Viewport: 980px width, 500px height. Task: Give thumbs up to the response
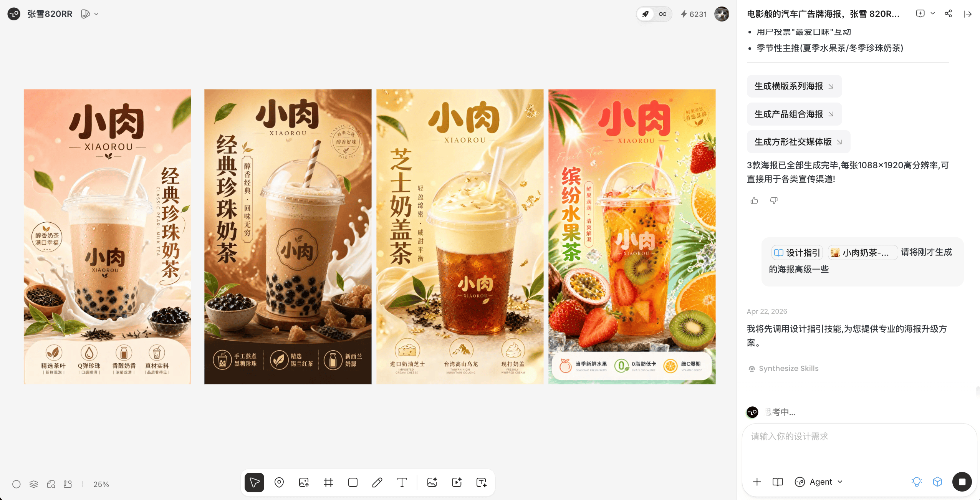[x=754, y=200]
